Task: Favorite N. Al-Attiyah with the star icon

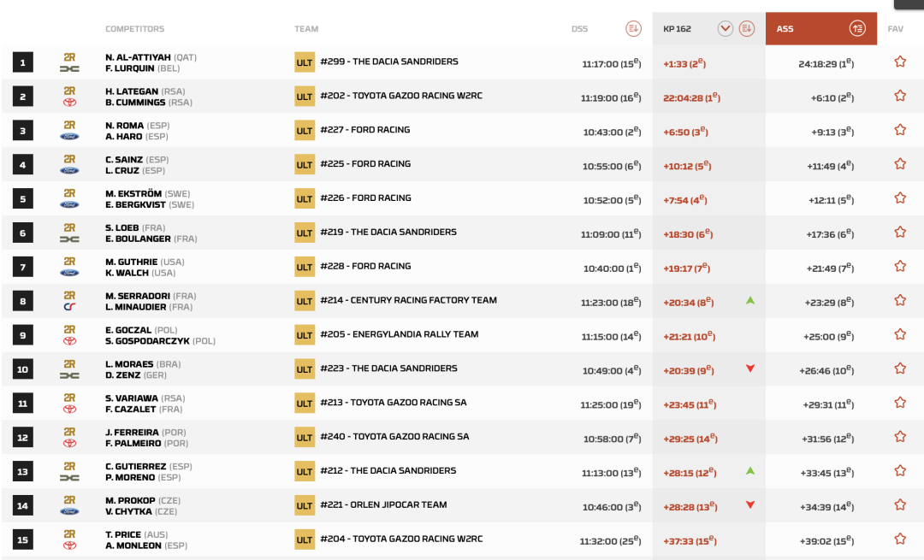Action: click(900, 62)
